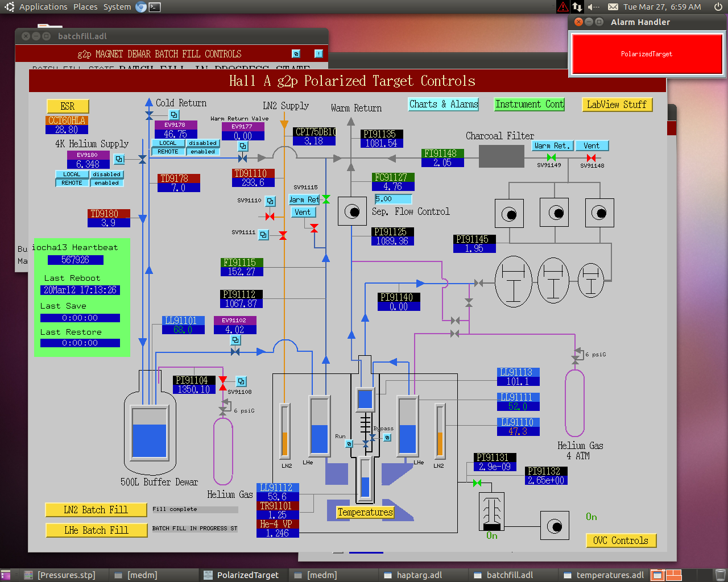
Task: Launch the terminal from top panel
Action: coord(154,7)
